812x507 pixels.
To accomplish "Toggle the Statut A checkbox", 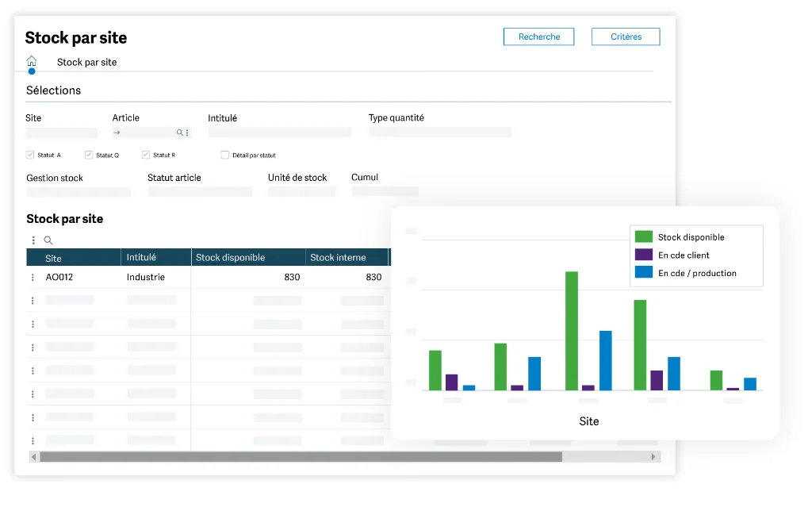I will [30, 155].
